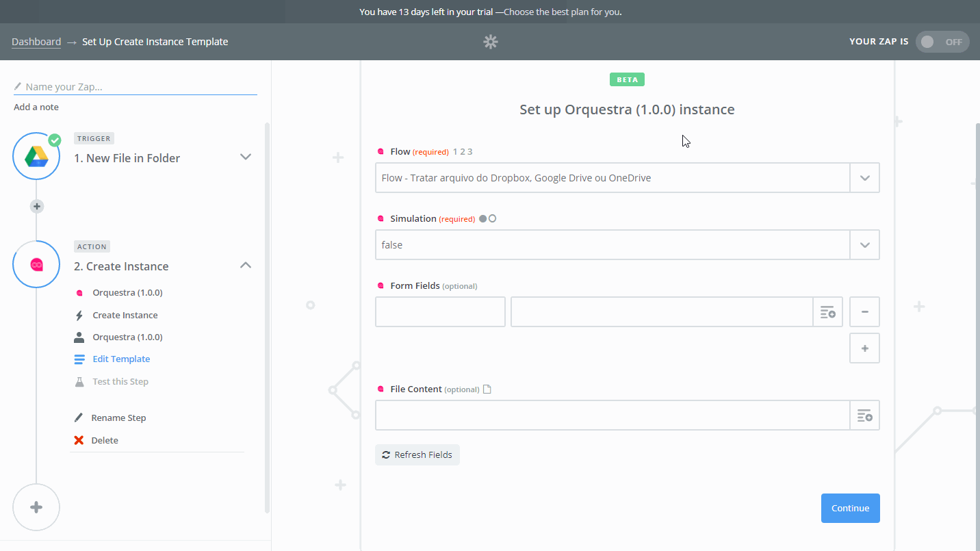Open the Simulation dropdown arrow
The width and height of the screenshot is (980, 551).
tap(864, 245)
